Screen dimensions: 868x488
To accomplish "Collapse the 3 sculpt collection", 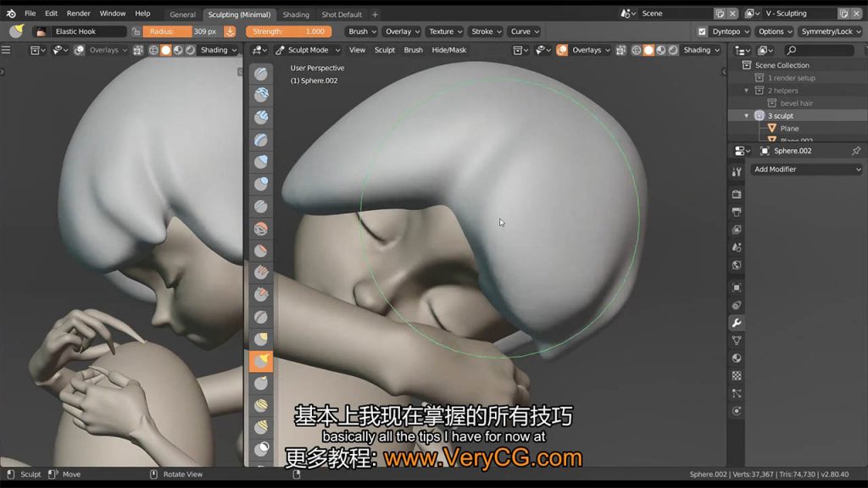I will tap(747, 116).
